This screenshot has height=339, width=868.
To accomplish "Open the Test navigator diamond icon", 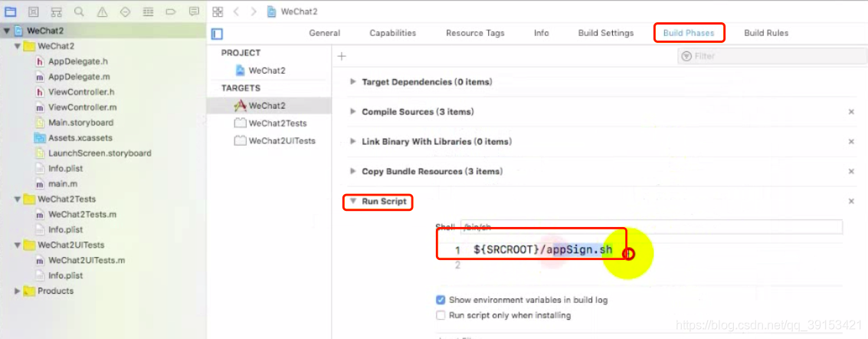I will pos(125,11).
